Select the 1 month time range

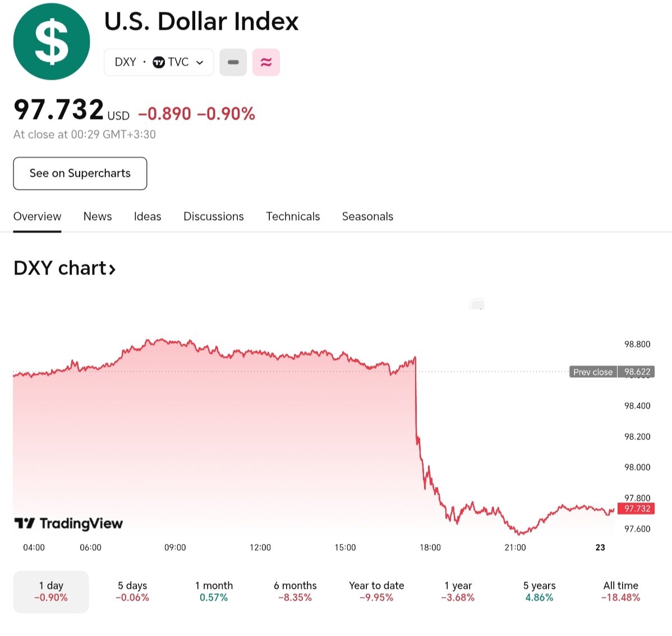(214, 592)
